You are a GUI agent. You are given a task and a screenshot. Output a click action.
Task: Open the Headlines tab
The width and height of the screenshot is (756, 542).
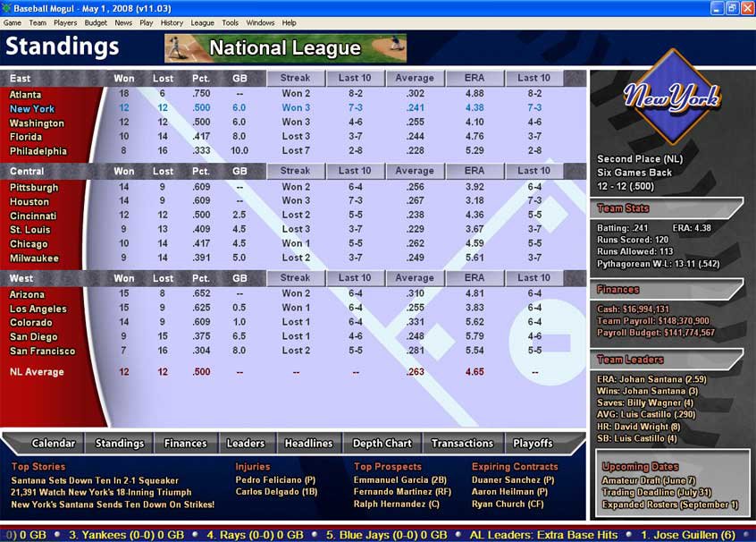pos(308,444)
